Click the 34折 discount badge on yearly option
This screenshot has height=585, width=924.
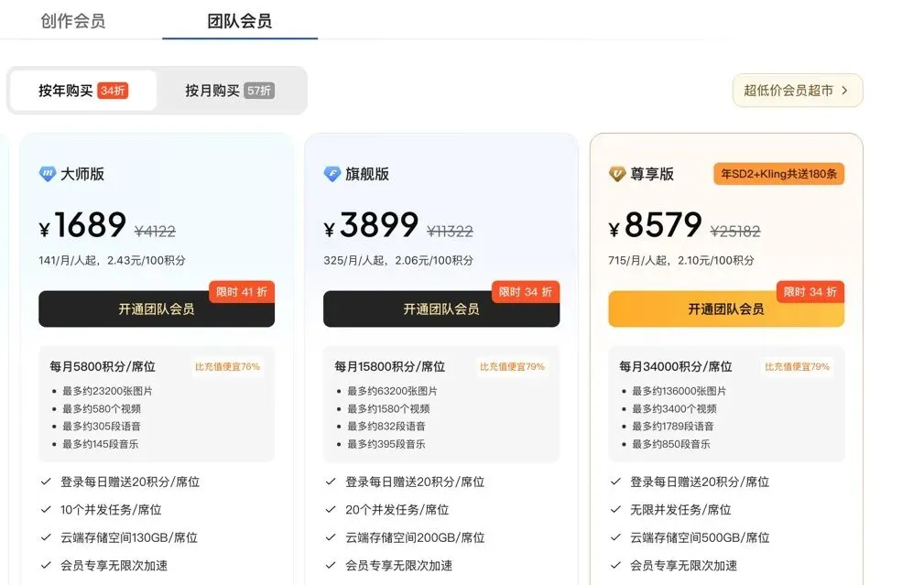coord(113,91)
